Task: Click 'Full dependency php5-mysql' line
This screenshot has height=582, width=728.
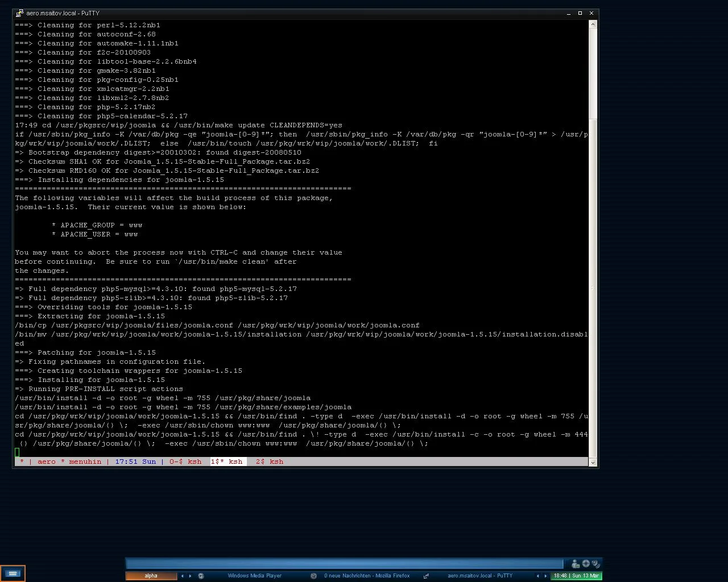Action: pyautogui.click(x=156, y=289)
